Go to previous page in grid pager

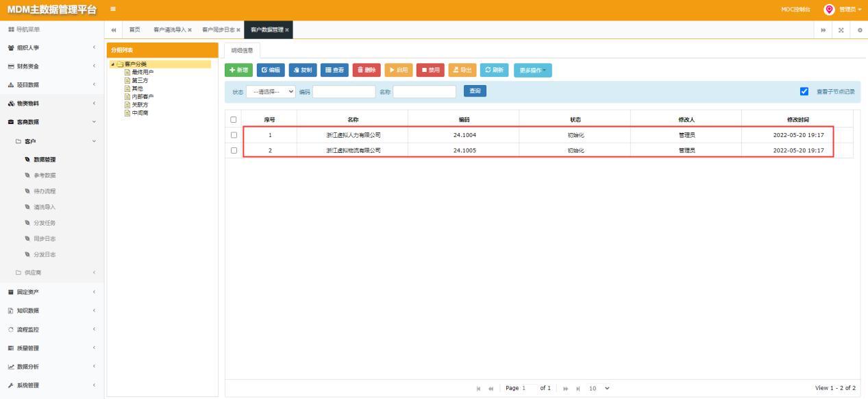pyautogui.click(x=491, y=388)
